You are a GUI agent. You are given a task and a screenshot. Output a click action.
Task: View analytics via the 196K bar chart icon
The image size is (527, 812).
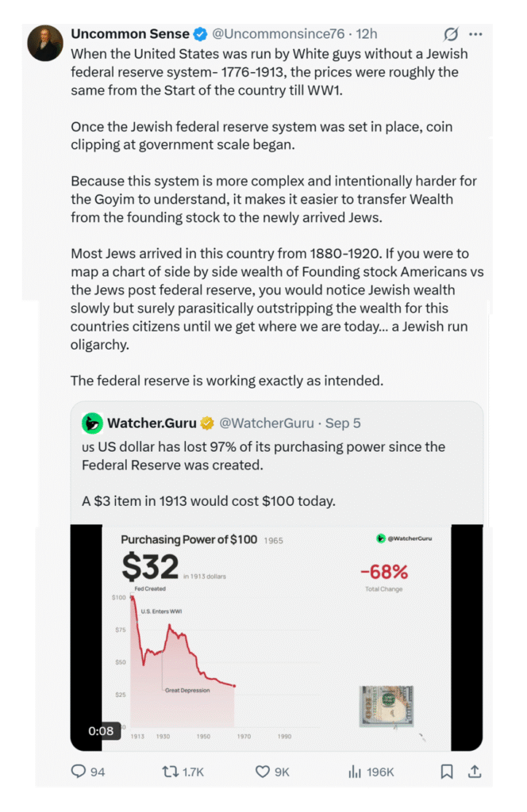point(355,772)
